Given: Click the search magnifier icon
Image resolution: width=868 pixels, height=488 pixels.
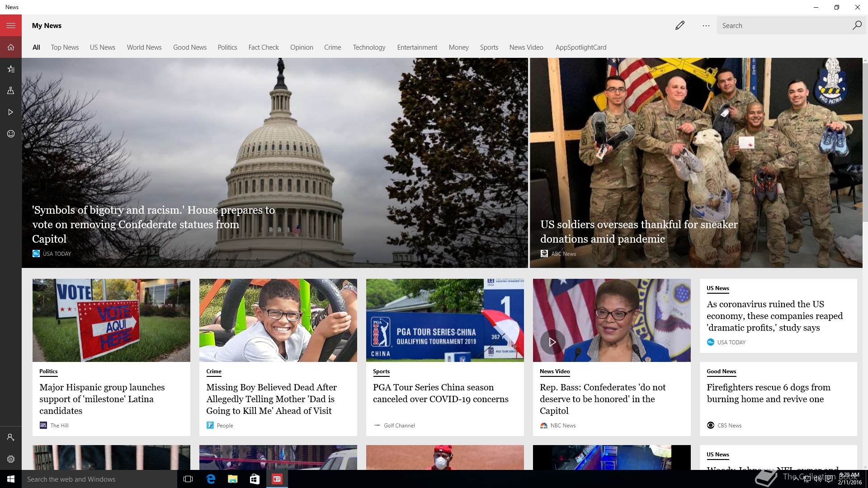Looking at the screenshot, I should 857,25.
